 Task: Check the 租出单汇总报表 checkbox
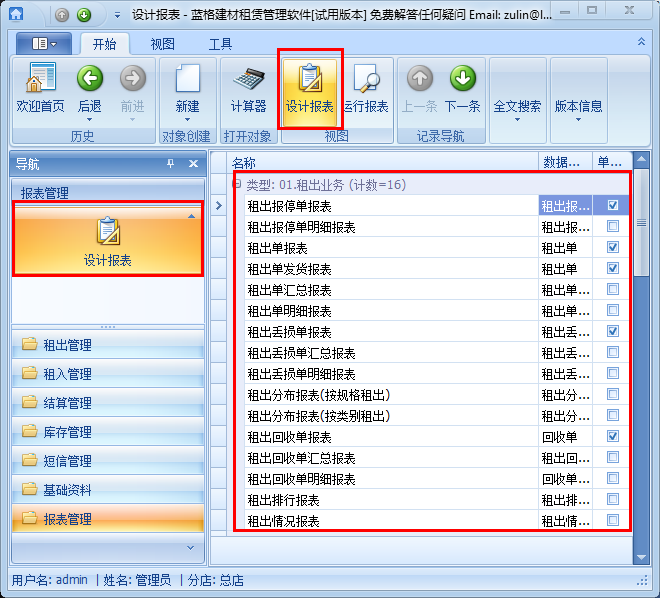tap(613, 289)
